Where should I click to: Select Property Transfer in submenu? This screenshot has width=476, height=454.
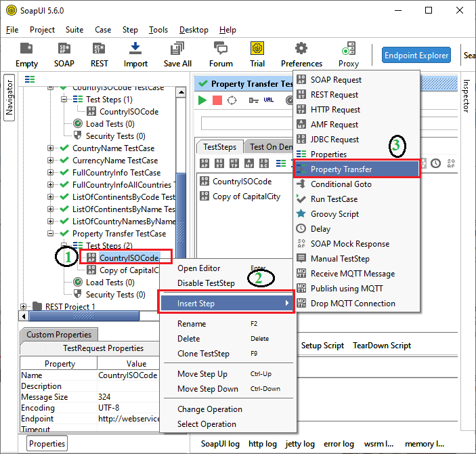[x=356, y=169]
